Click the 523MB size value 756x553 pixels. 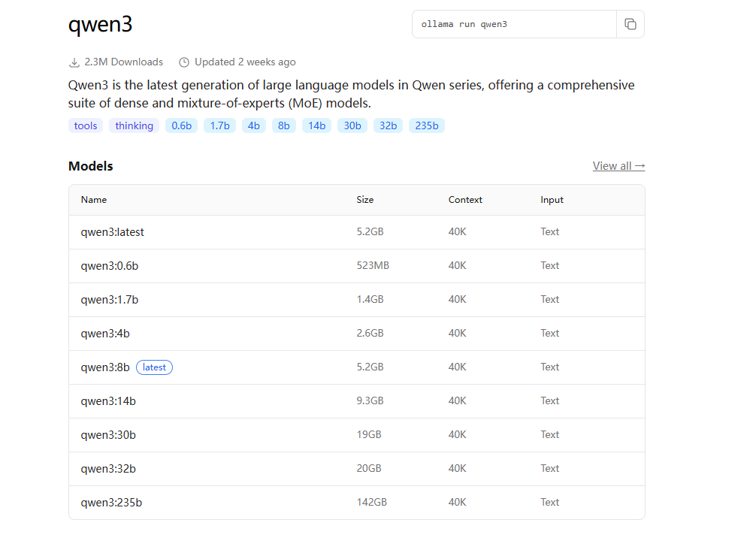pyautogui.click(x=373, y=266)
